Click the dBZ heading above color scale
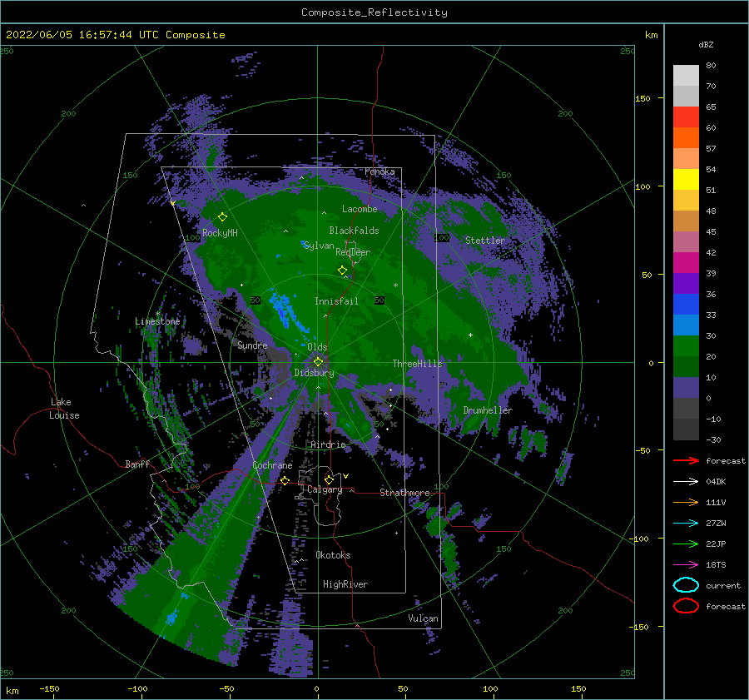Screen dimensions: 749x700 click(x=706, y=44)
